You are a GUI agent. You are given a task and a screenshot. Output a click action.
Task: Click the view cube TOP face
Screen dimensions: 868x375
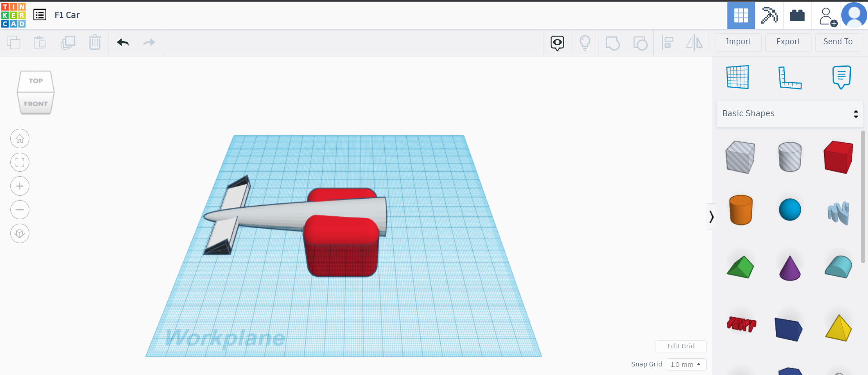point(36,81)
